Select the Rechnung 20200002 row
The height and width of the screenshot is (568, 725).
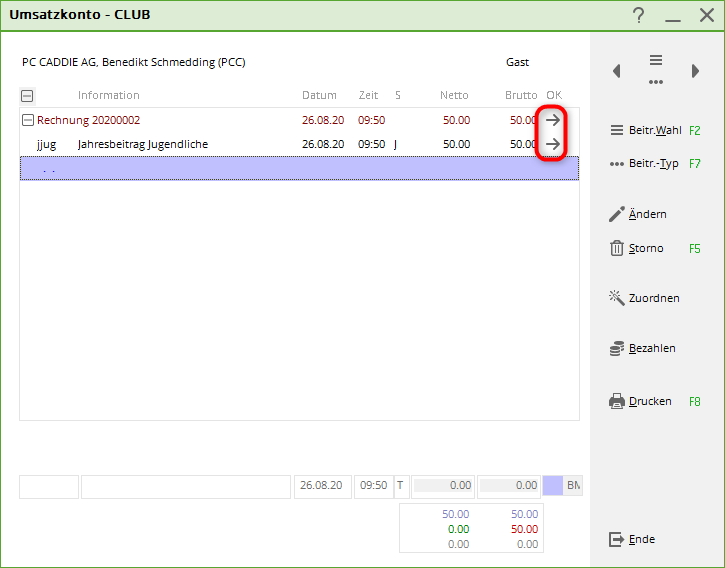click(x=299, y=120)
